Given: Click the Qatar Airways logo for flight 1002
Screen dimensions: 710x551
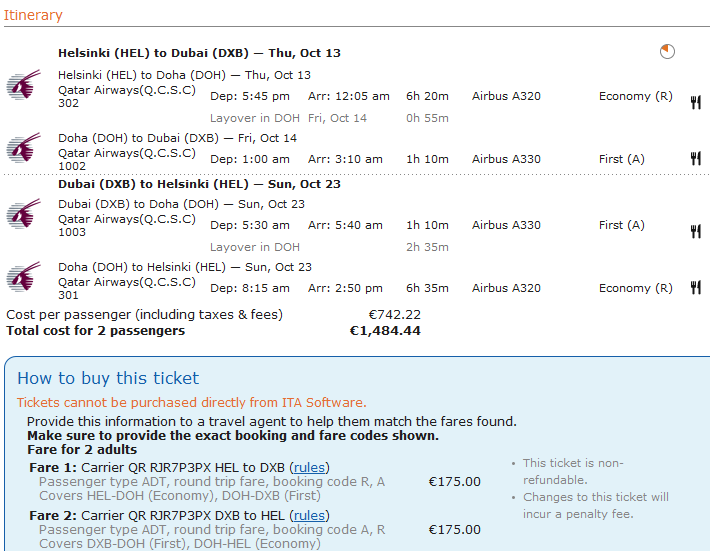Looking at the screenshot, I should 22,149.
